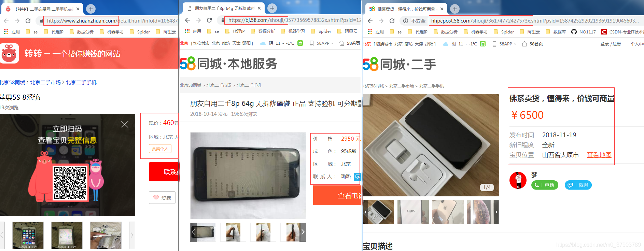The height and width of the screenshot is (251, 644).
Task: Open main iPhone box photo
Action: click(431, 145)
